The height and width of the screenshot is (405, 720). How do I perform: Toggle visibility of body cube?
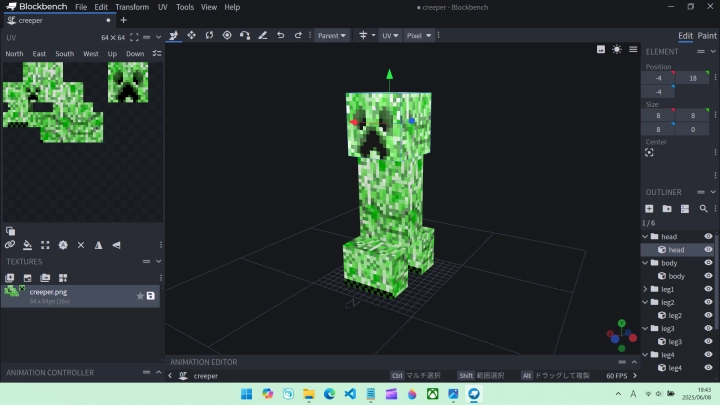pyautogui.click(x=708, y=276)
